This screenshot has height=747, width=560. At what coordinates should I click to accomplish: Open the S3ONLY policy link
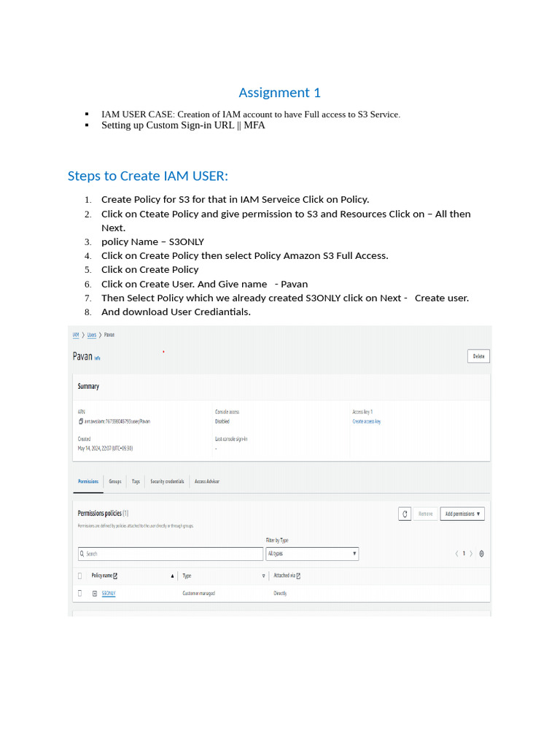(x=109, y=594)
